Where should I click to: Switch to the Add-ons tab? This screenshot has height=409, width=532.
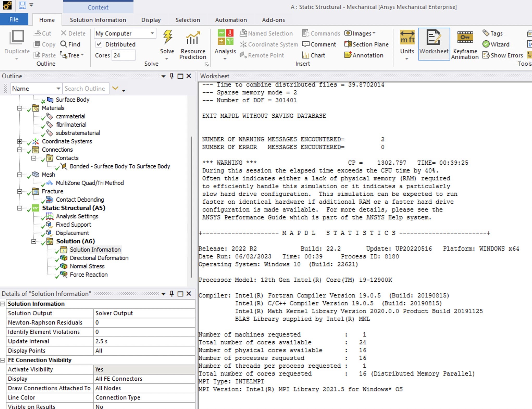(x=274, y=20)
